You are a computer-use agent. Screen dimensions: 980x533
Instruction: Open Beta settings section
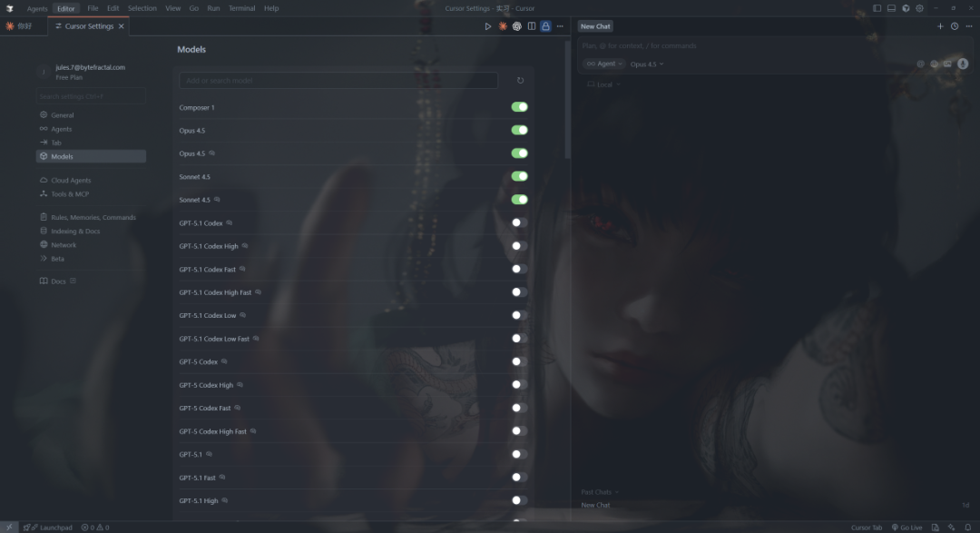pos(92,259)
